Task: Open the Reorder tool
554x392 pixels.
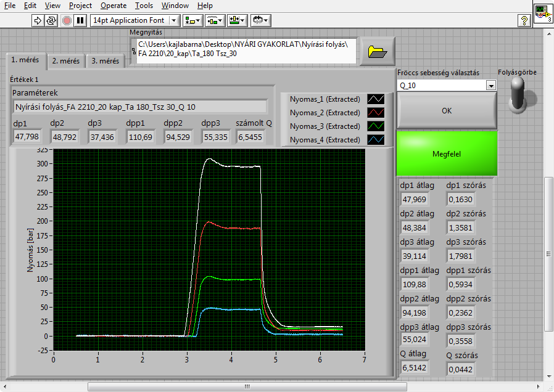Action: click(x=261, y=20)
